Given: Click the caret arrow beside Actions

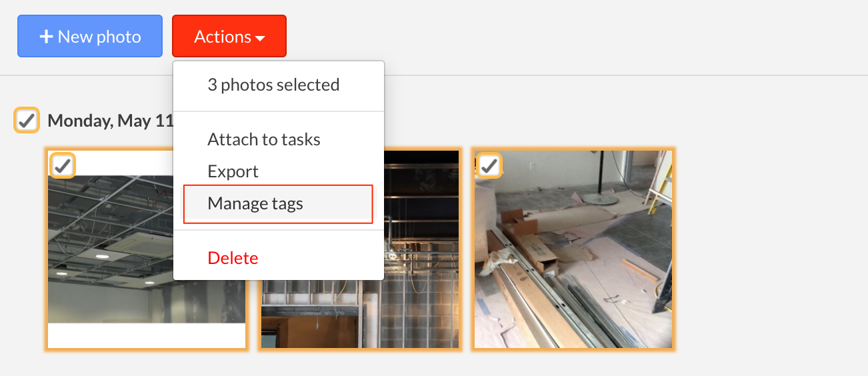Looking at the screenshot, I should pos(260,39).
